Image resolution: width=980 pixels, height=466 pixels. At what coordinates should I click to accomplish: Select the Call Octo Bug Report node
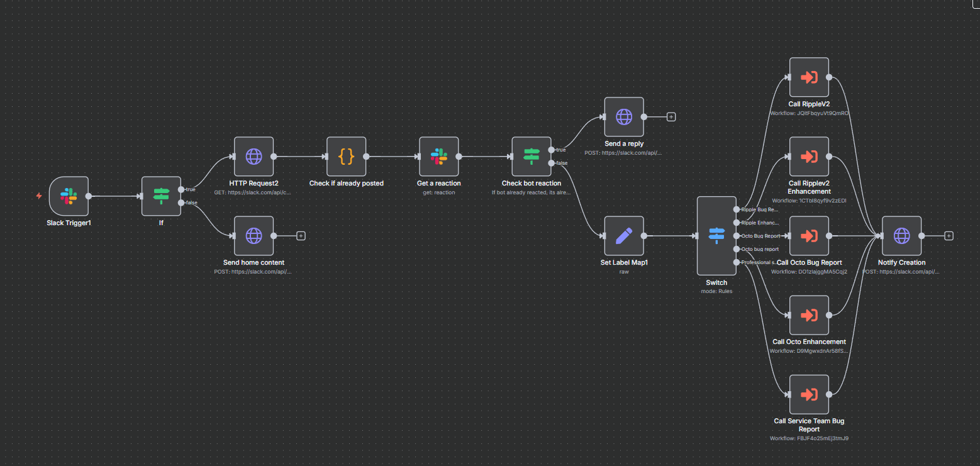809,236
